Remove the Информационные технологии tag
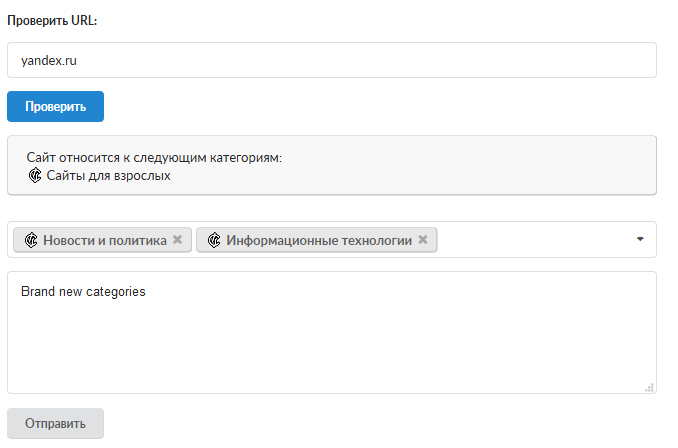This screenshot has width=678, height=448. point(423,240)
